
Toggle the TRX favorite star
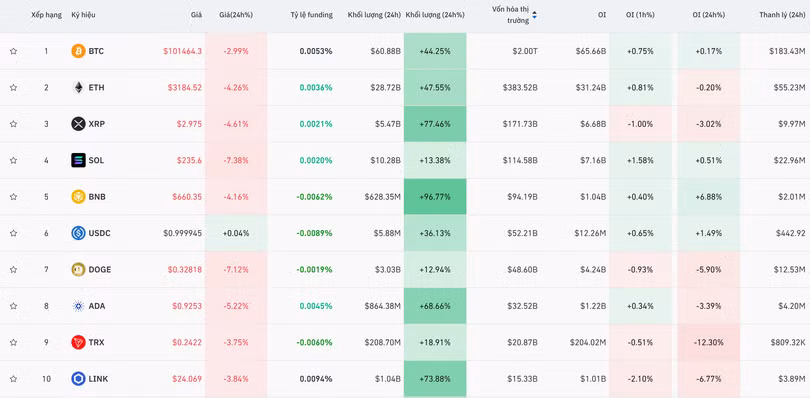click(x=13, y=342)
